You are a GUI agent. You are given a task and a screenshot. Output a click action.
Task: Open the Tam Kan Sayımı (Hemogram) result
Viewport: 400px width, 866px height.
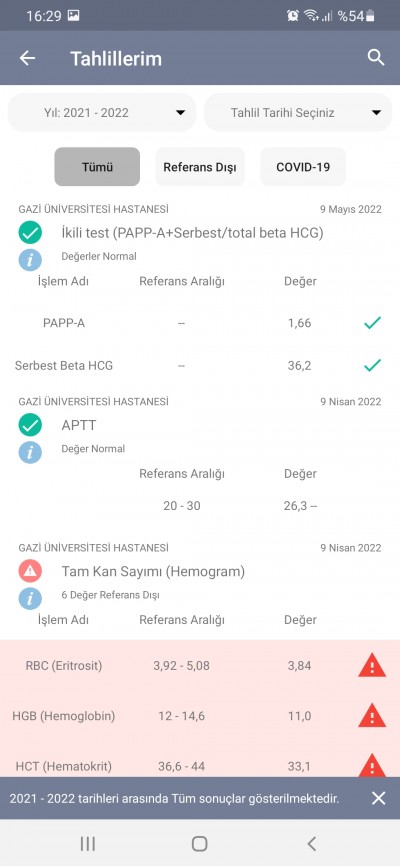(x=153, y=572)
